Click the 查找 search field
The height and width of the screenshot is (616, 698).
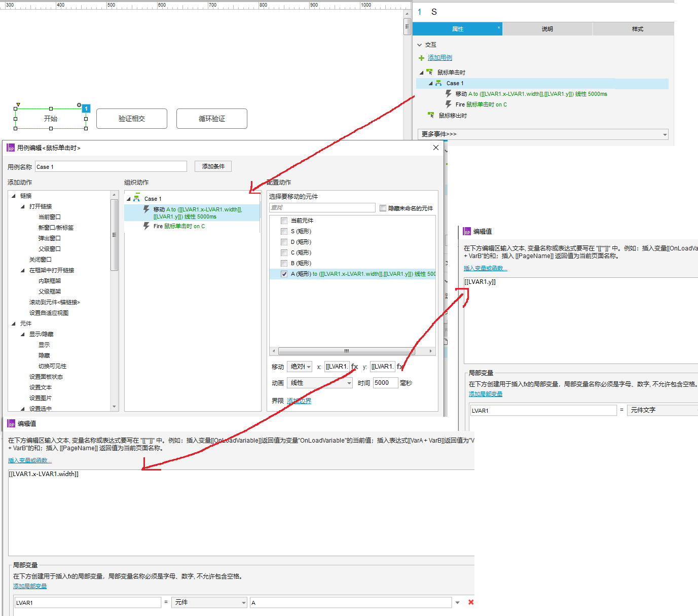[x=322, y=208]
